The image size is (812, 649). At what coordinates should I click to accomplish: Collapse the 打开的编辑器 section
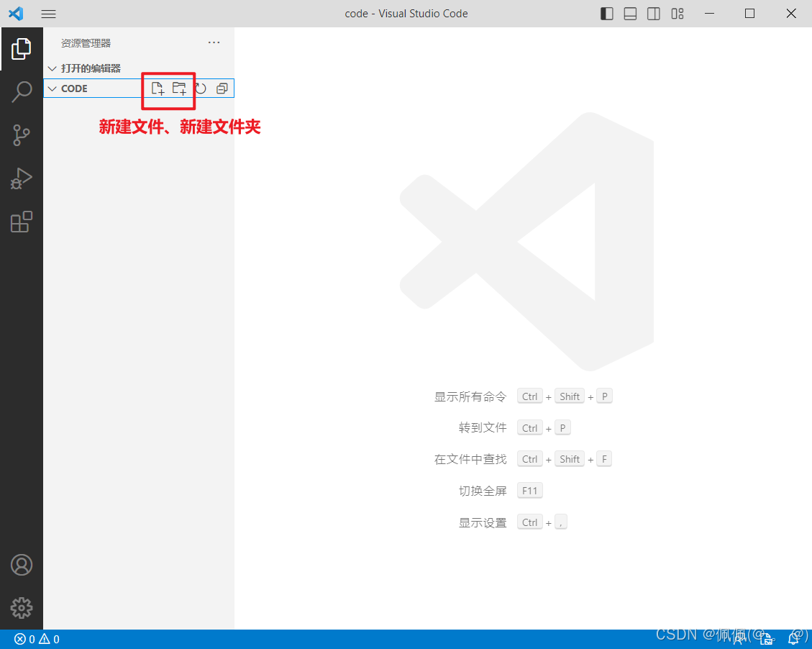(53, 68)
